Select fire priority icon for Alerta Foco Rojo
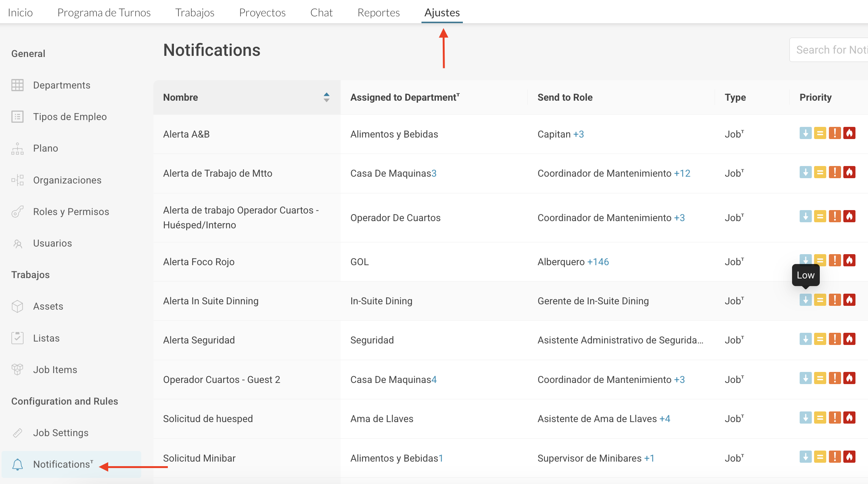Image resolution: width=868 pixels, height=484 pixels. [x=849, y=261]
